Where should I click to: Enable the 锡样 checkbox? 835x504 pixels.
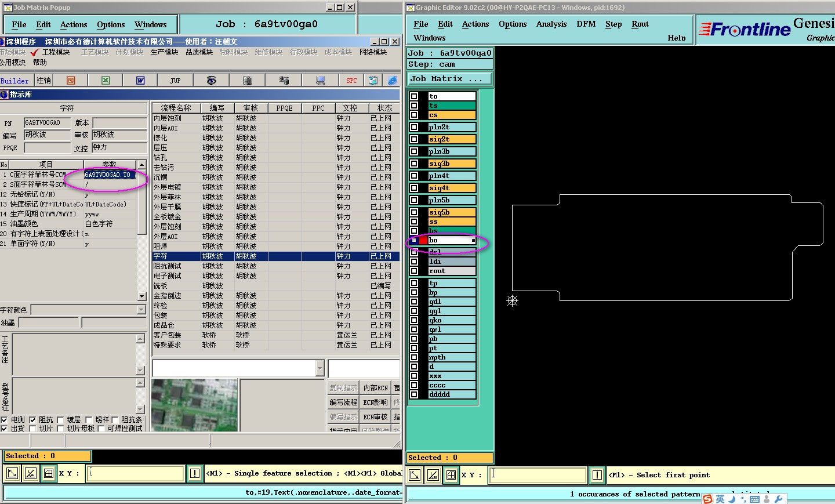(89, 420)
